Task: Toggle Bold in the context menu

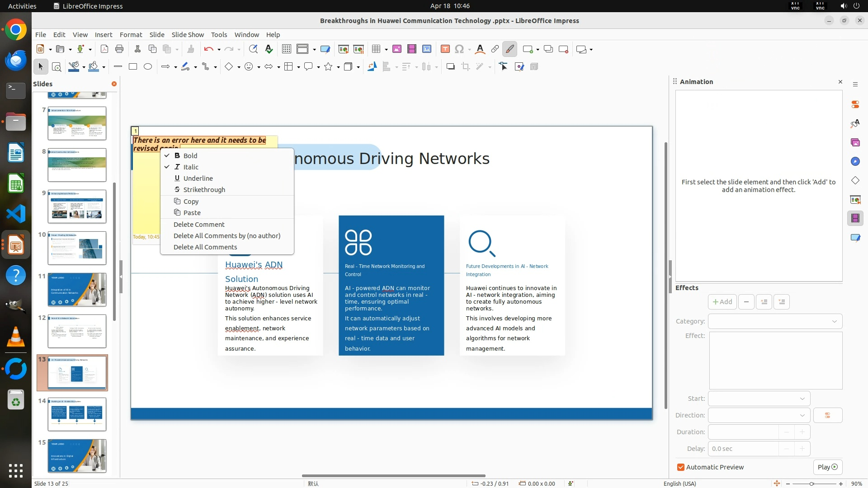Action: (190, 155)
